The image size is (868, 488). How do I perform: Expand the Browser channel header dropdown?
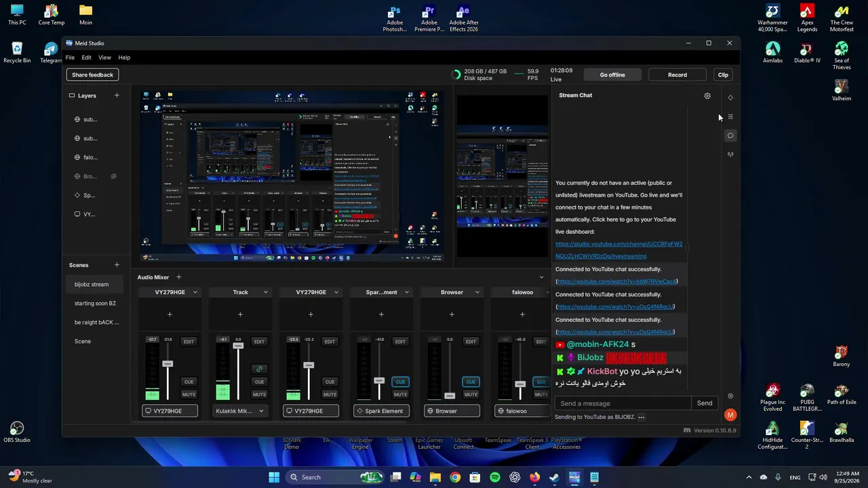[477, 293]
